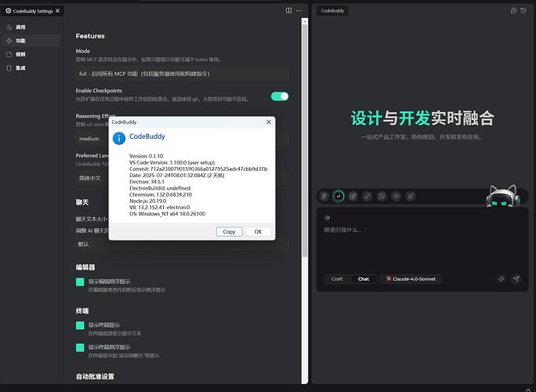Click the eye preview icon in chat toolbar
The width and height of the screenshot is (536, 392).
tap(397, 196)
